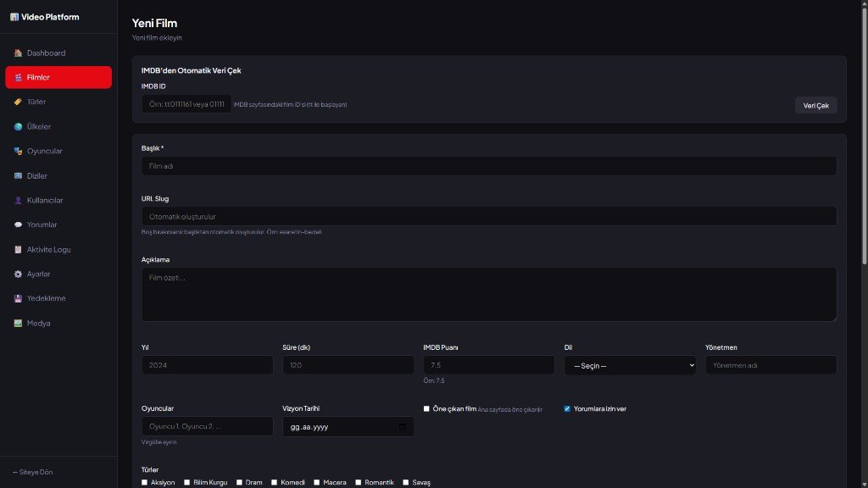
Task: Click inside the IMDB ID input field
Action: [186, 103]
